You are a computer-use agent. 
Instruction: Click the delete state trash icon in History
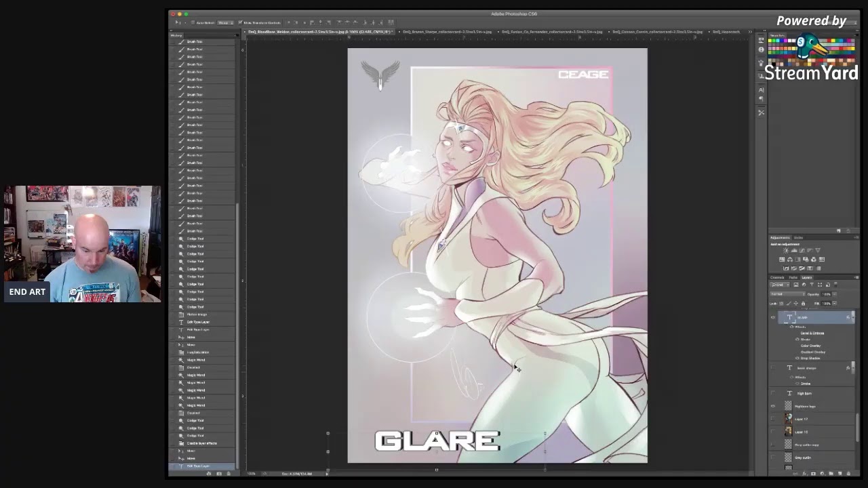coord(229,472)
